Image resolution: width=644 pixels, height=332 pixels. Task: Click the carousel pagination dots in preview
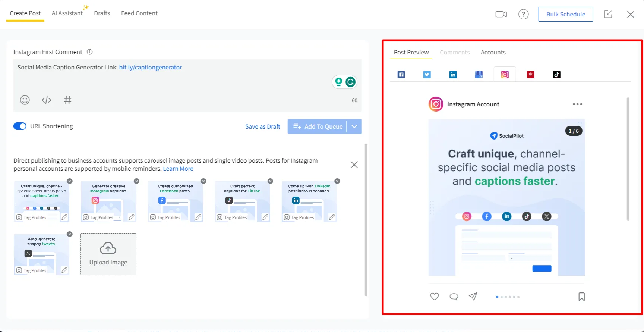[x=508, y=297]
